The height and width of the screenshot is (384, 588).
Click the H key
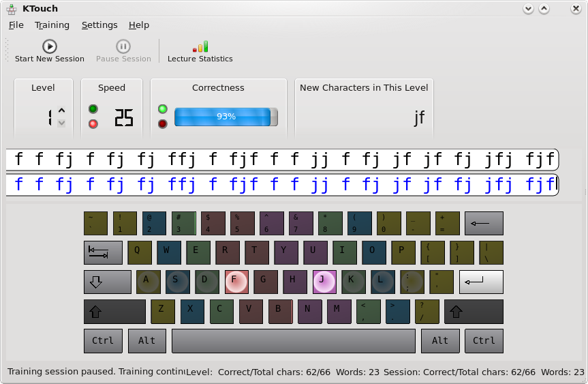point(295,282)
